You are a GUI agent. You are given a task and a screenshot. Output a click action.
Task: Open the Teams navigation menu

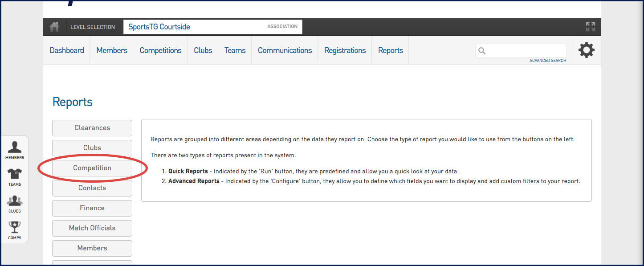click(235, 50)
